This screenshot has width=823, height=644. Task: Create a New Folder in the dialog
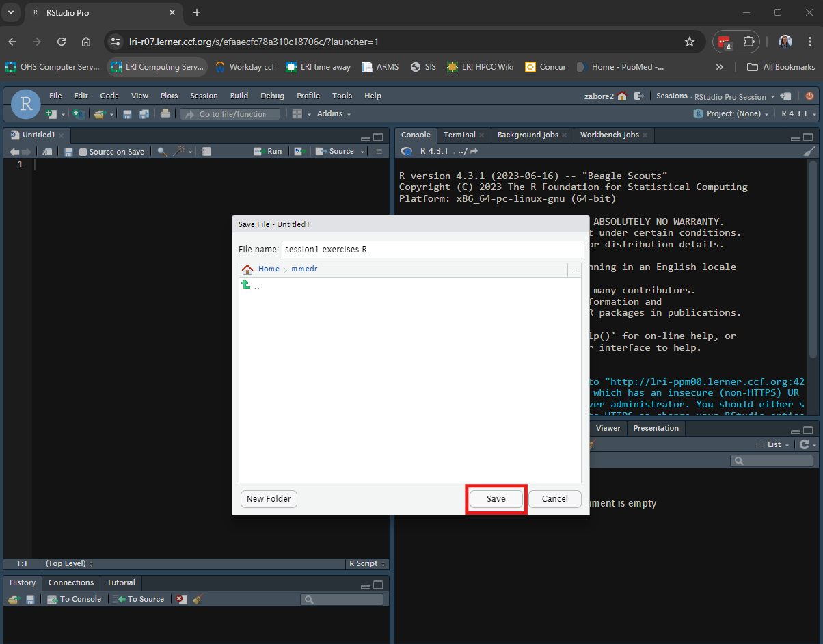click(x=269, y=499)
